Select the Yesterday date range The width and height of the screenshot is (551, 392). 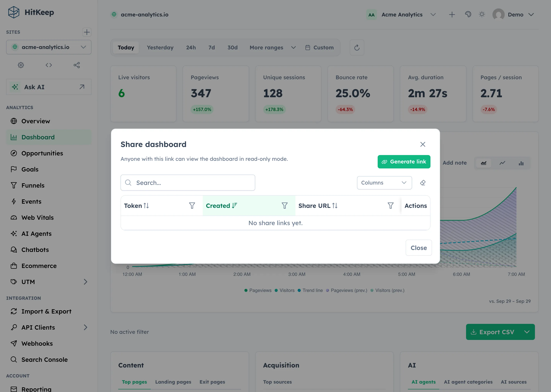[x=160, y=47]
